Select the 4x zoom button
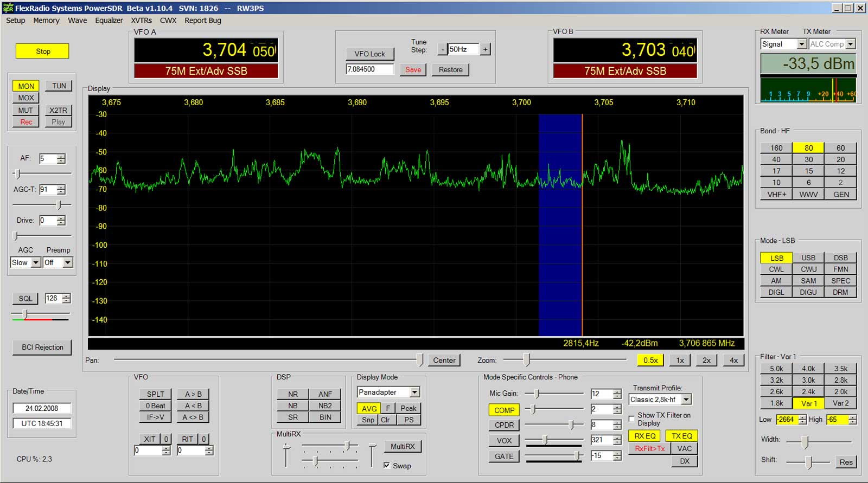Image resolution: width=868 pixels, height=483 pixels. point(733,360)
